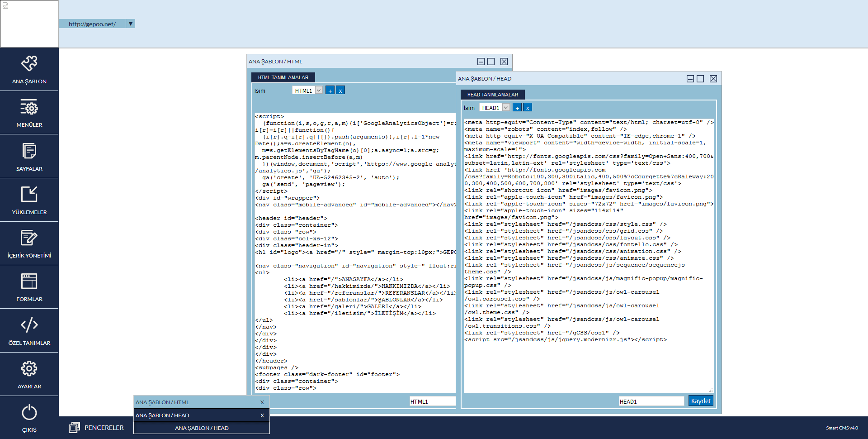The image size is (868, 439).
Task: Click the İsim label in the HEAD window
Action: point(469,108)
